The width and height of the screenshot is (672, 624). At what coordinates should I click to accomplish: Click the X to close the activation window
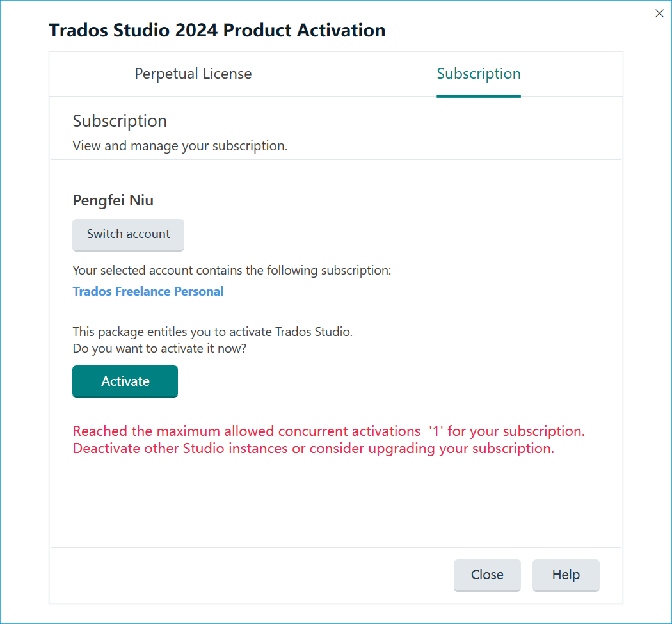click(x=659, y=13)
